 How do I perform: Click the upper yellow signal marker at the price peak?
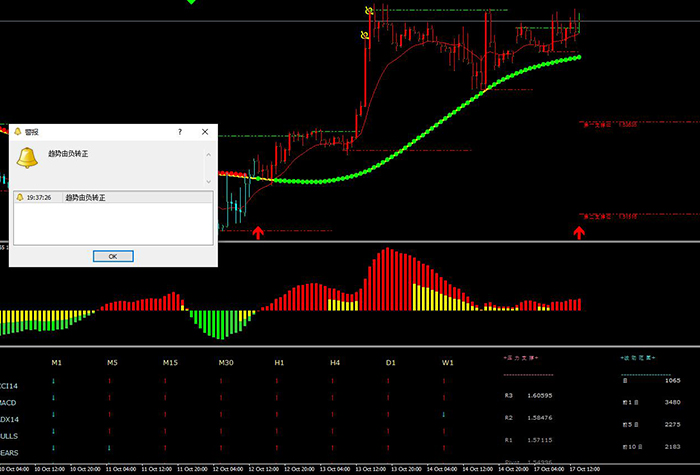point(369,10)
